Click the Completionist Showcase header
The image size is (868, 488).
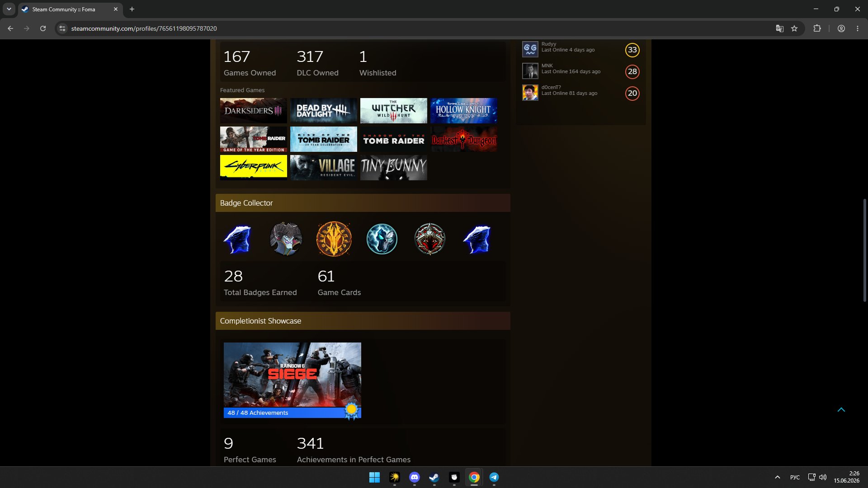coord(363,321)
